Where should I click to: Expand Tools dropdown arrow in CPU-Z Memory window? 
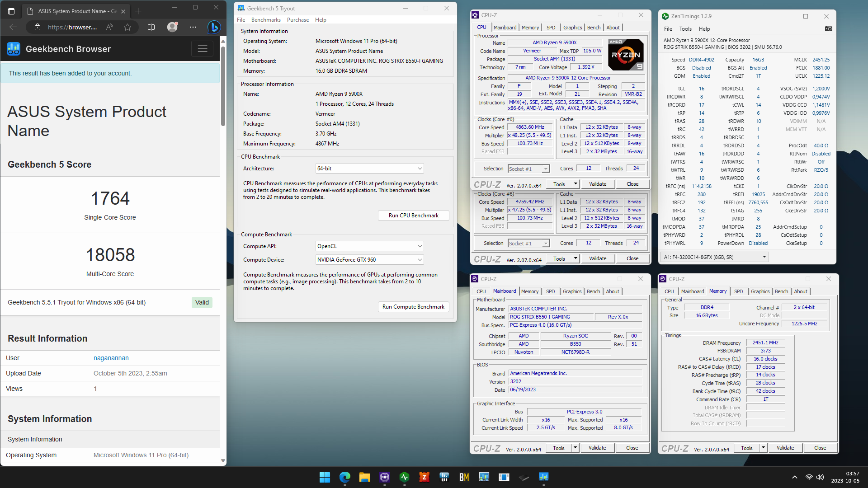763,448
